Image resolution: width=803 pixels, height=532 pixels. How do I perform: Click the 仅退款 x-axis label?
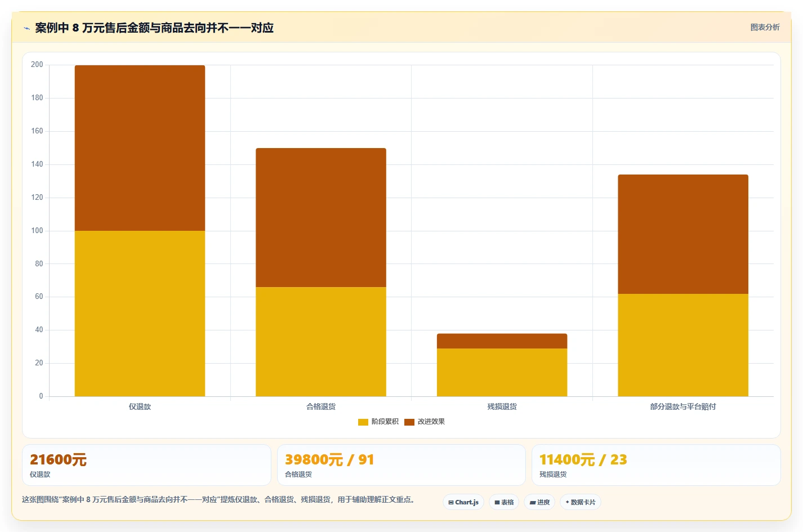(x=140, y=406)
